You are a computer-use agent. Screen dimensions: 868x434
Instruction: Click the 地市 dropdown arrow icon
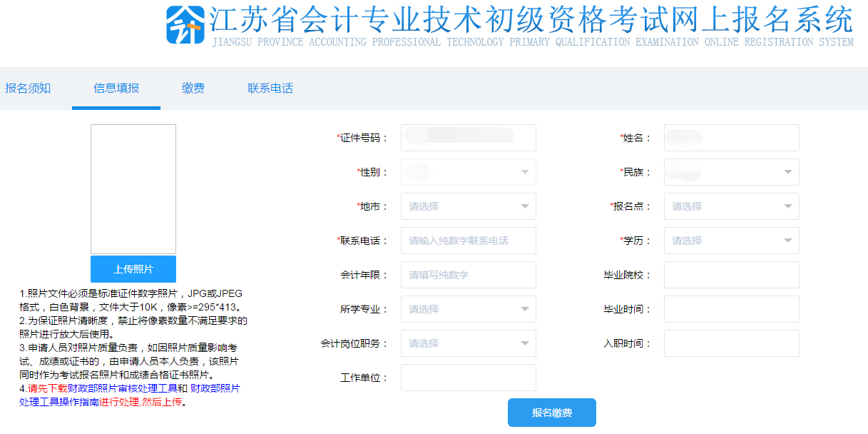tap(524, 206)
